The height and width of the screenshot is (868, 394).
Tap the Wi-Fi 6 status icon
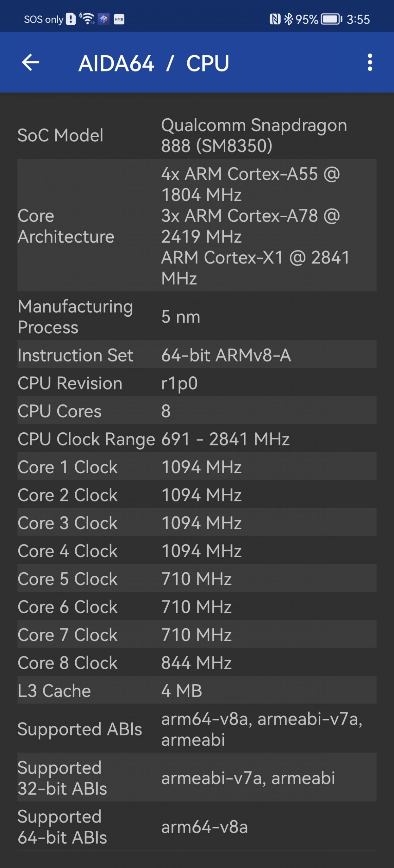click(87, 19)
